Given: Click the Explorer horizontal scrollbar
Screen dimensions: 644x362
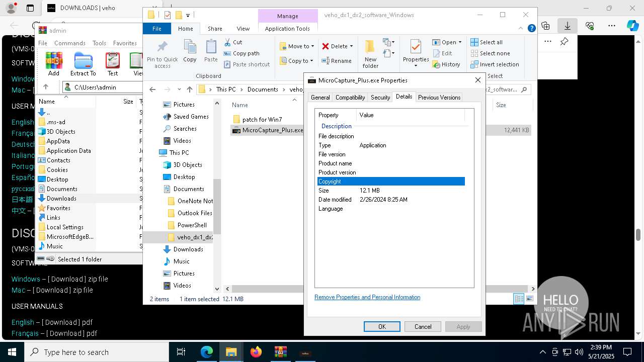Looking at the screenshot, I should (379, 289).
